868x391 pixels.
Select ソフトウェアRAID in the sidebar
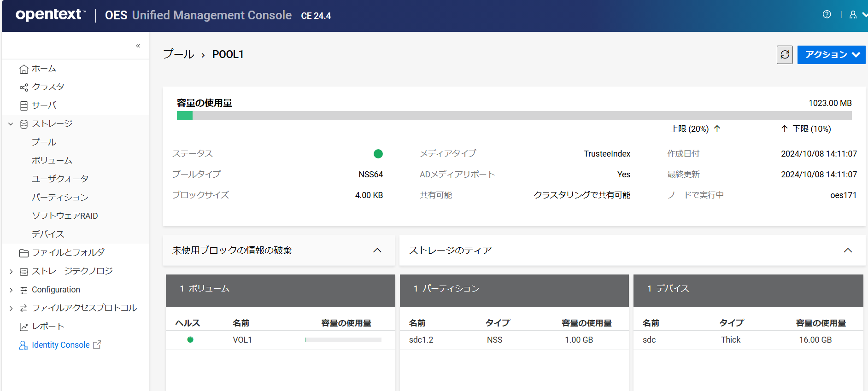click(x=65, y=216)
